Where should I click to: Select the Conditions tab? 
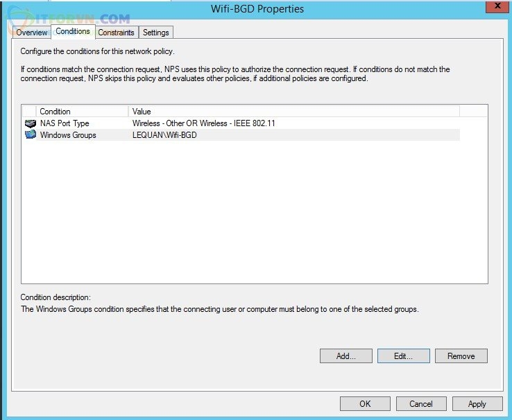73,32
